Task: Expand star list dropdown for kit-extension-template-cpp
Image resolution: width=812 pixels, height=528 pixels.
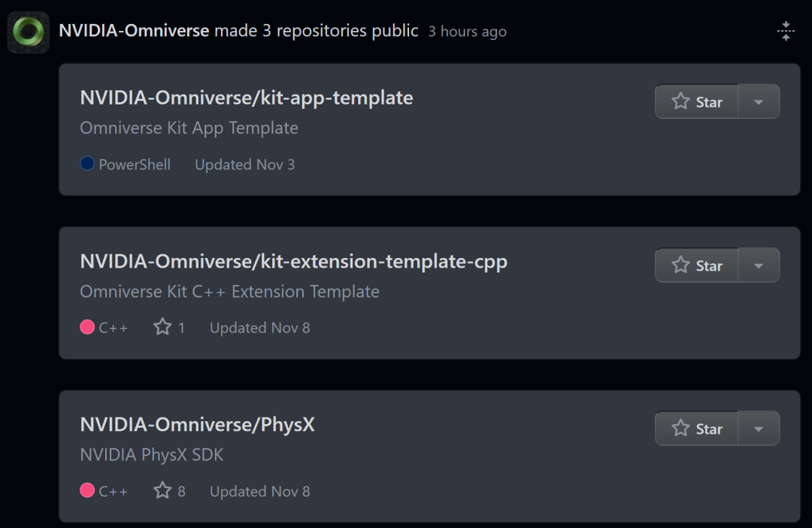Action: point(759,265)
